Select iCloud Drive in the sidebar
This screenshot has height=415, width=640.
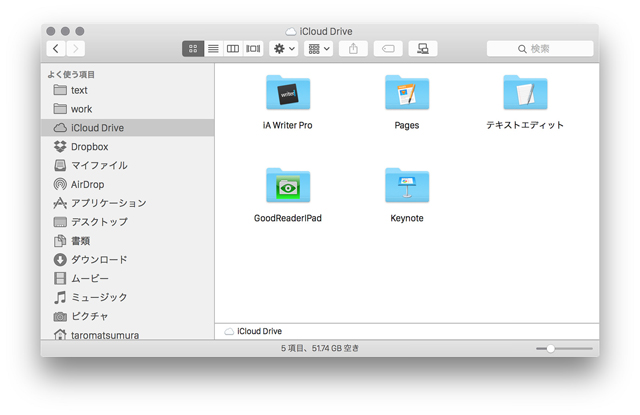click(x=127, y=128)
